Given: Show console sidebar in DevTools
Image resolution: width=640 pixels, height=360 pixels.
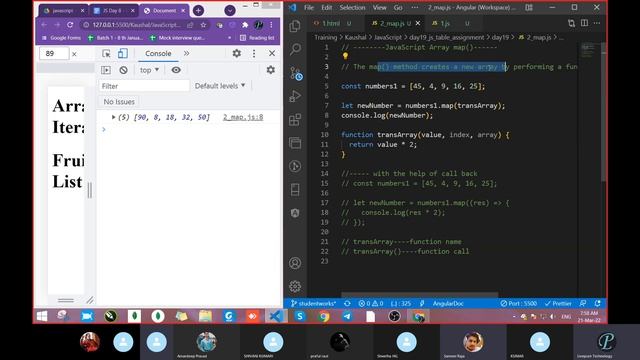Looking at the screenshot, I should pos(106,70).
